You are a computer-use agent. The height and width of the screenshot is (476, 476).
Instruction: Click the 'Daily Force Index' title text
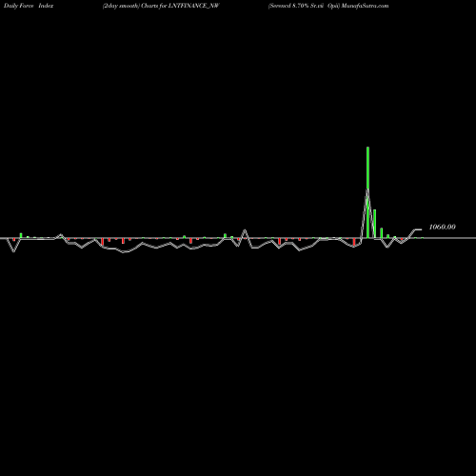[29, 6]
